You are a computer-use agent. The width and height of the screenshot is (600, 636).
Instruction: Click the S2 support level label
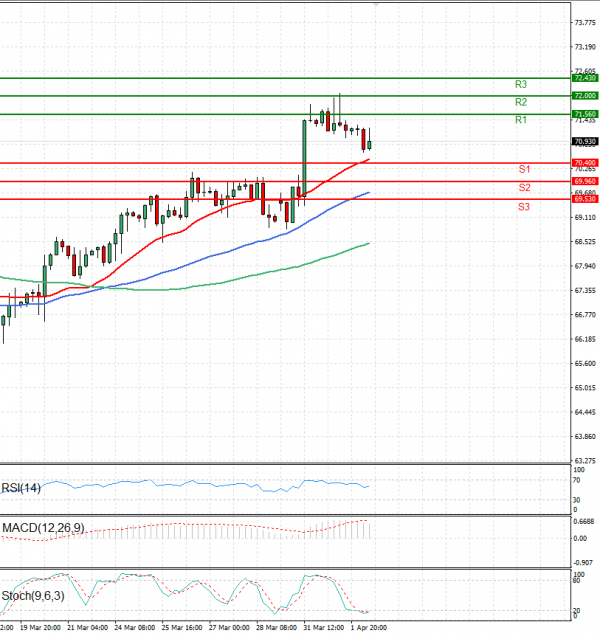524,188
